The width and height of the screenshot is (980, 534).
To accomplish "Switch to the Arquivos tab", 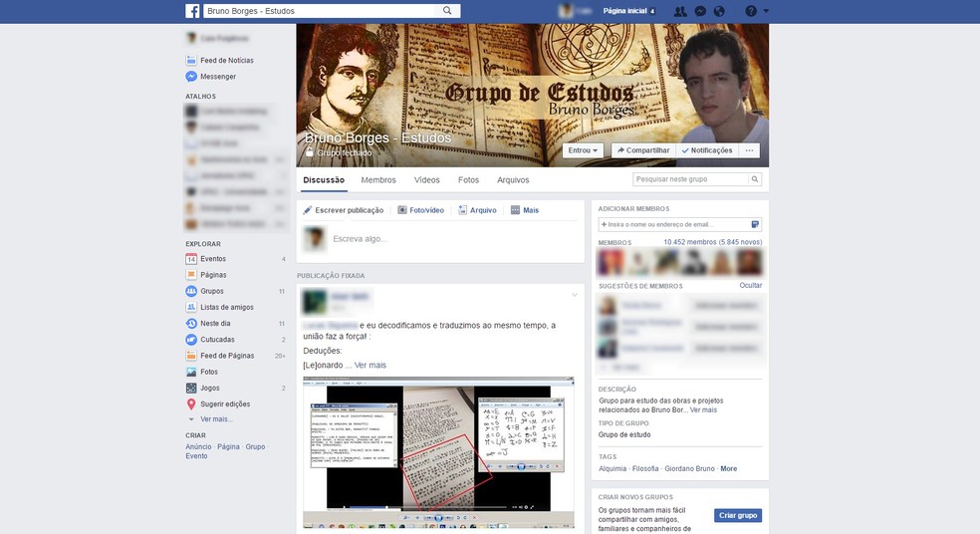I will coord(513,180).
